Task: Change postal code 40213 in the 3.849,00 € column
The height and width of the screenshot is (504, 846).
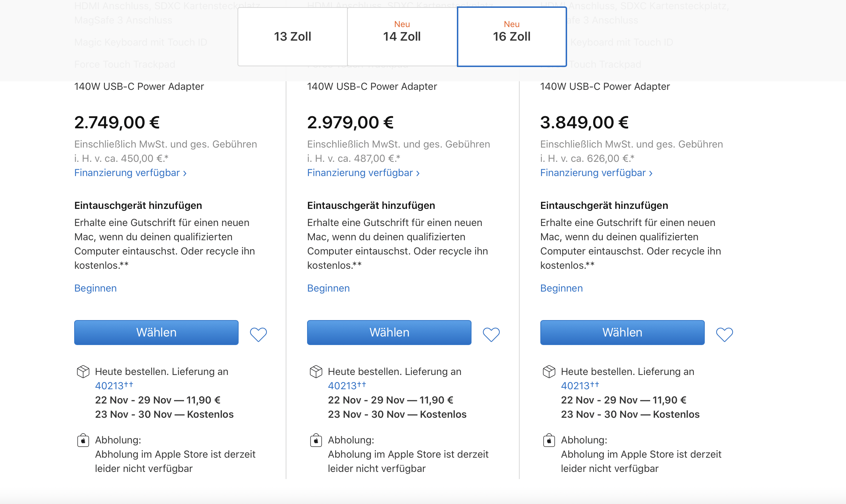Action: (580, 386)
